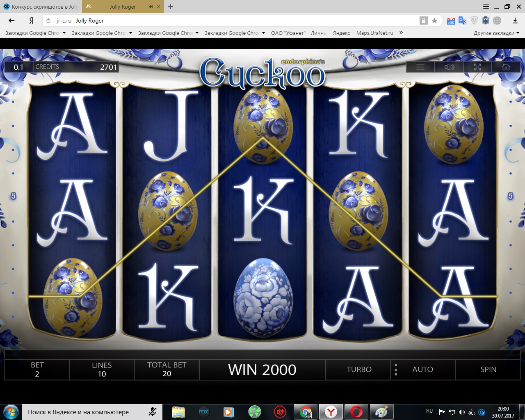
Task: Open the Яндекс bookmark
Action: pyautogui.click(x=341, y=33)
